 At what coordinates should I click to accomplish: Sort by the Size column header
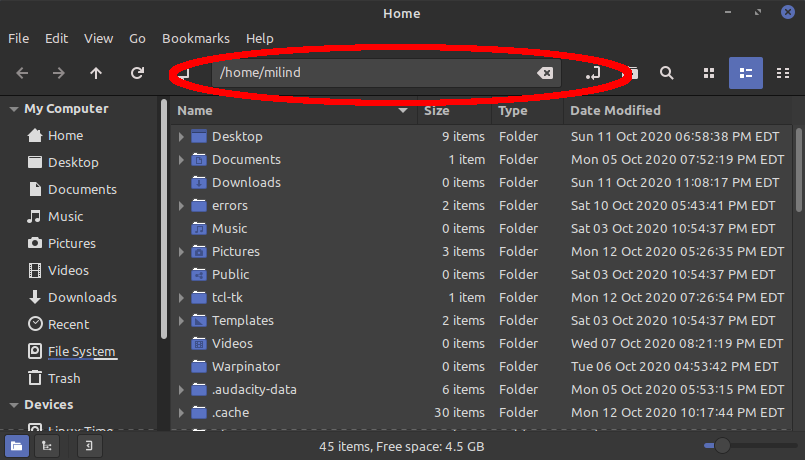coord(455,110)
